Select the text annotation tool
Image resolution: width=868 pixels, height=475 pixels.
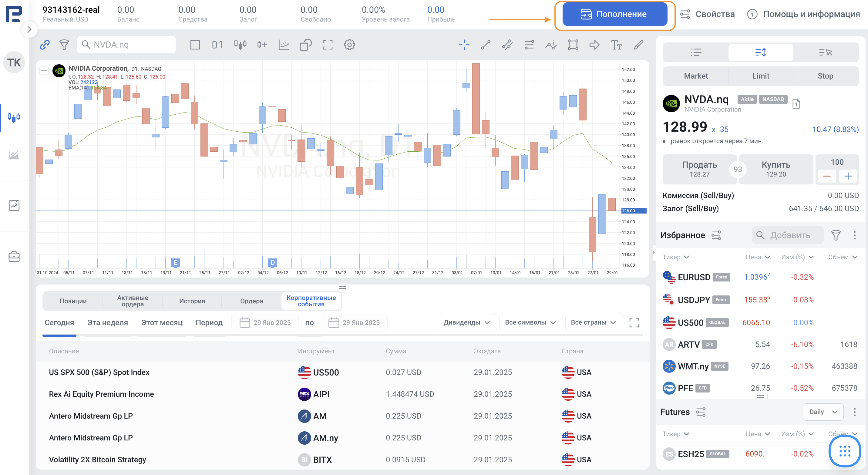[x=616, y=45]
